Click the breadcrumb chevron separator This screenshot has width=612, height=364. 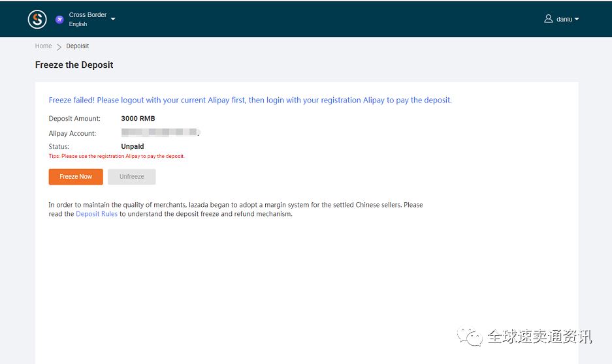pyautogui.click(x=59, y=47)
